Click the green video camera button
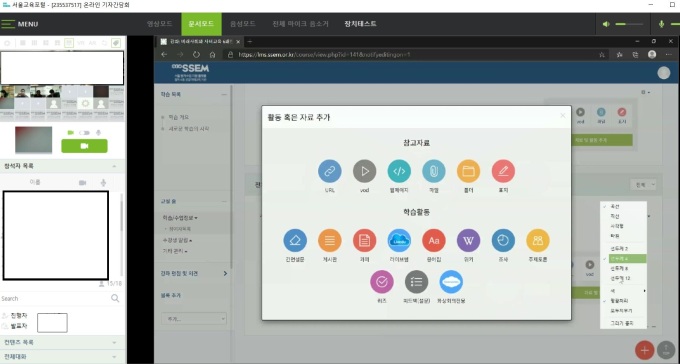This screenshot has height=364, width=680. point(84,146)
